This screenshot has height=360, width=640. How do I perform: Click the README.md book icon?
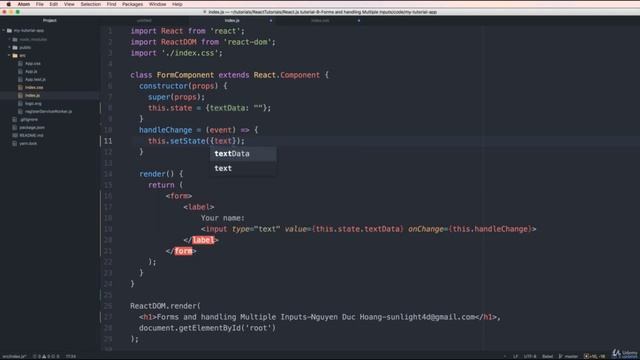coord(15,136)
